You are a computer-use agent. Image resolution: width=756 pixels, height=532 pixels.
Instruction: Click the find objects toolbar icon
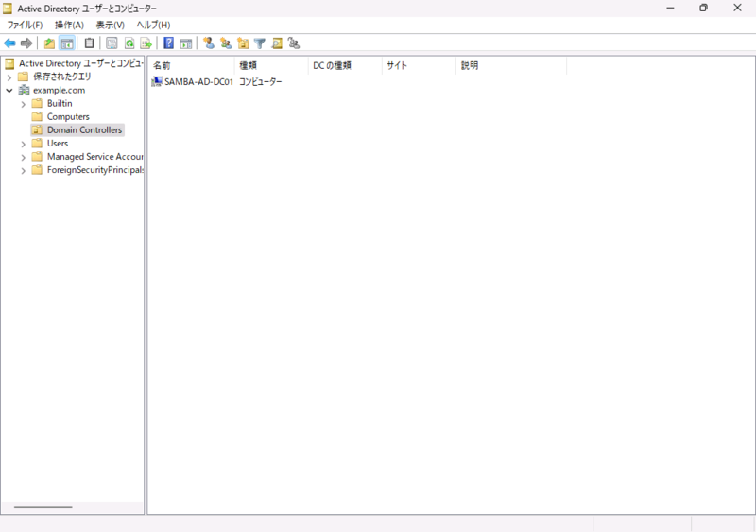(x=277, y=43)
